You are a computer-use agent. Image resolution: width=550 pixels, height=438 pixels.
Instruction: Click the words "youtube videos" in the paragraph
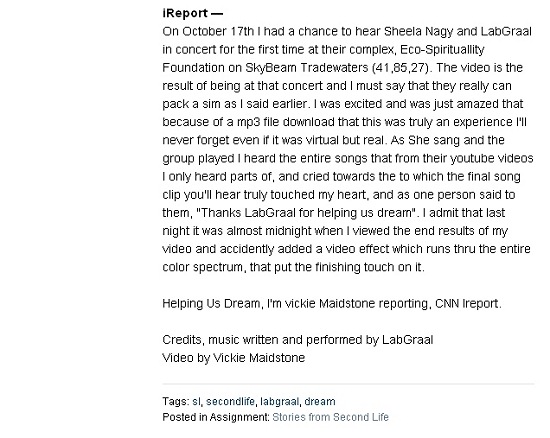coord(492,158)
